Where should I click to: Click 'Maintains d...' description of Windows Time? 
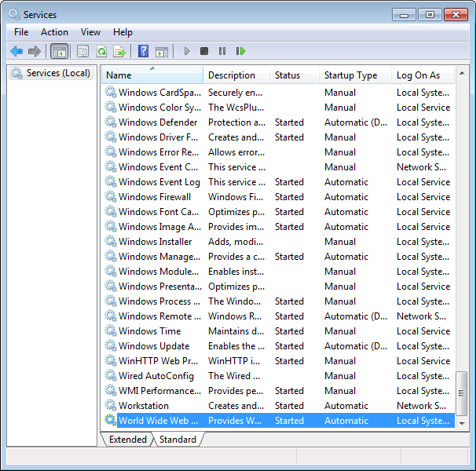pos(236,331)
